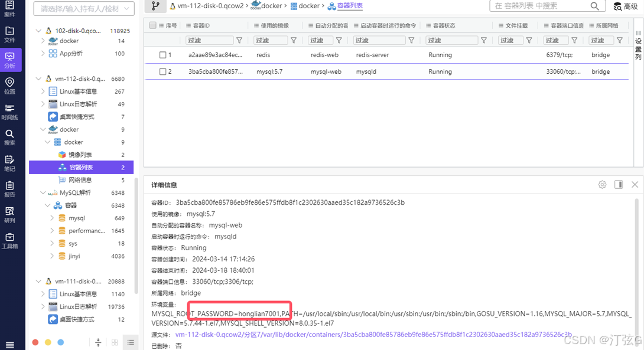Screen dimensions: 644x350
Task: Collapse the vm-111-disk-0.... tree node
Action: coord(38,282)
